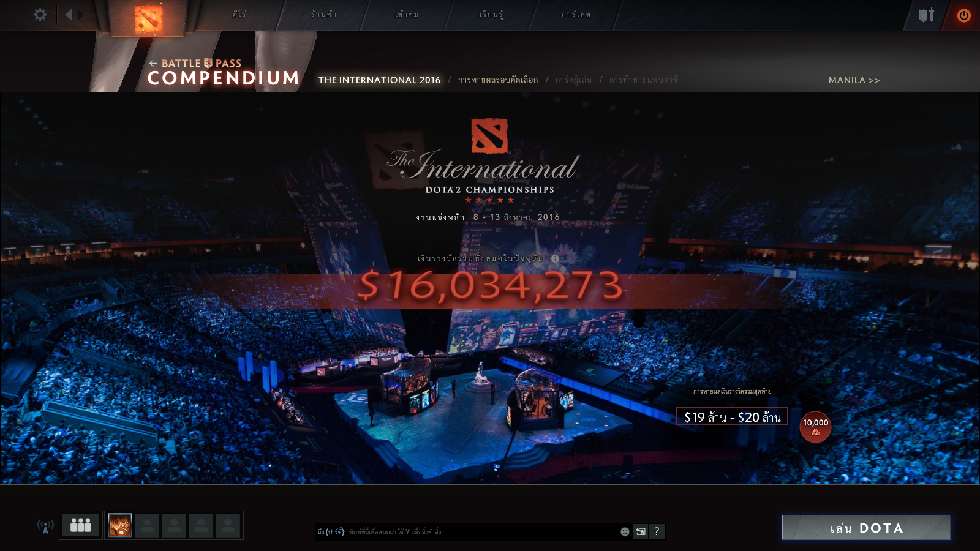Go to the MANILA >> page
The width and height of the screenshot is (980, 551).
tap(854, 80)
